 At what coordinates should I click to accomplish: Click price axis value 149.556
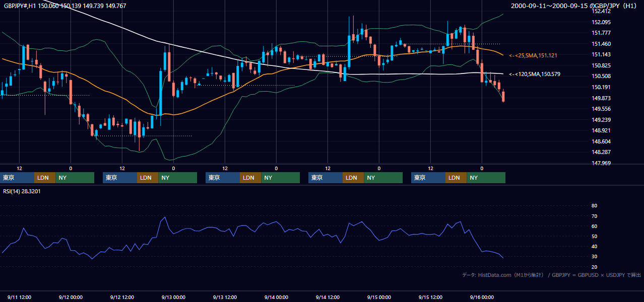coord(602,109)
